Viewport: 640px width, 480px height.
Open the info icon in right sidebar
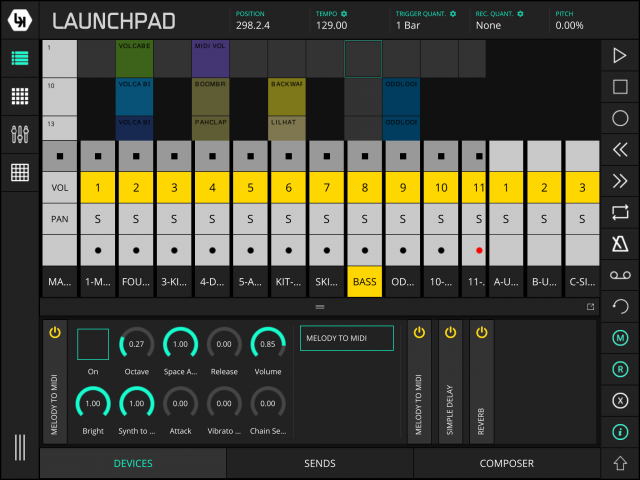[619, 432]
